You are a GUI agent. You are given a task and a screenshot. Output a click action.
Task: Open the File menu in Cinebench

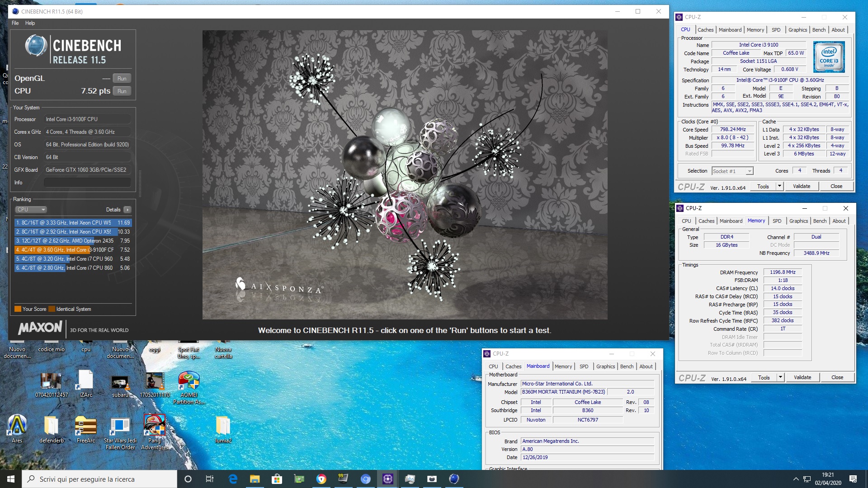(15, 23)
